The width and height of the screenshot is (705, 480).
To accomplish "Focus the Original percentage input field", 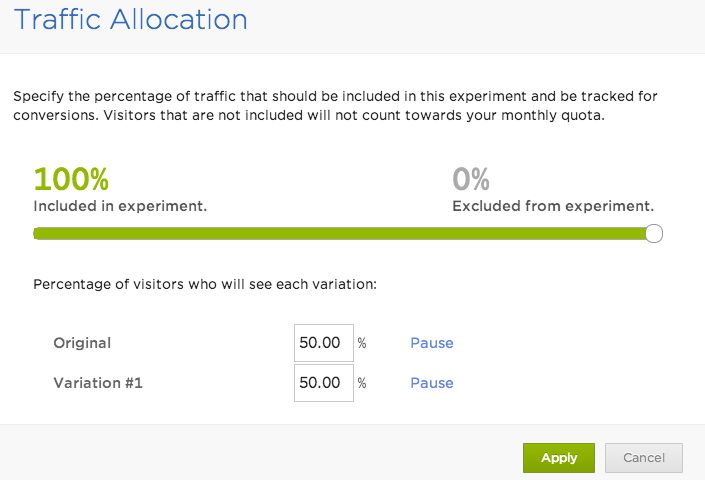I will pos(324,343).
